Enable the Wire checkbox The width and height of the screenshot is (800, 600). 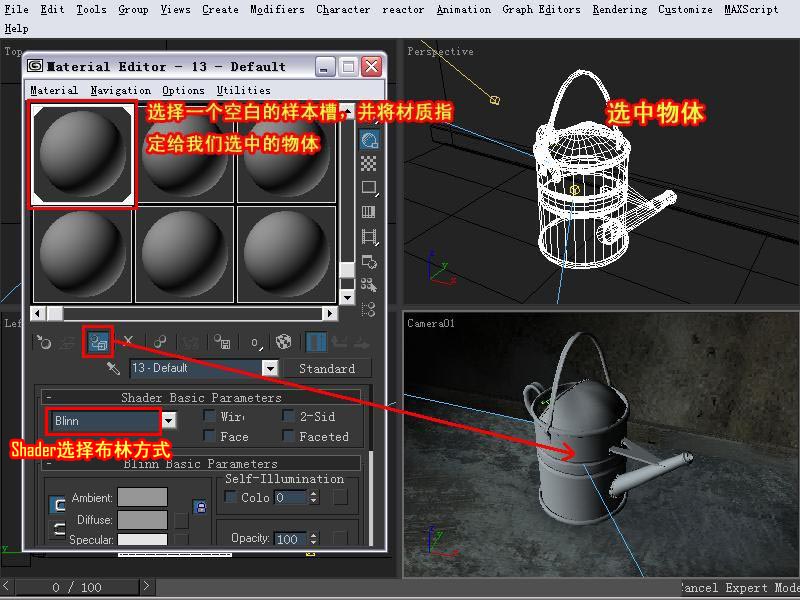(209, 415)
